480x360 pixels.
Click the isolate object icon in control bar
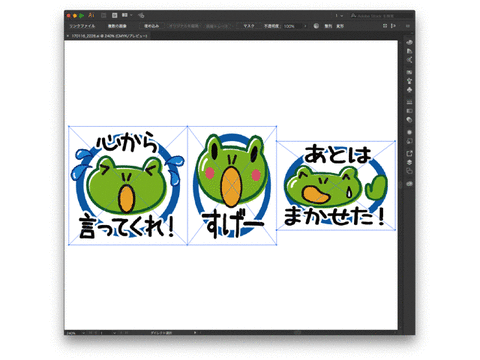click(385, 26)
